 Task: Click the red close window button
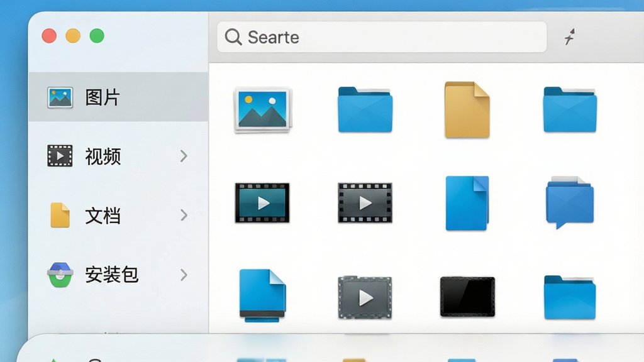49,36
